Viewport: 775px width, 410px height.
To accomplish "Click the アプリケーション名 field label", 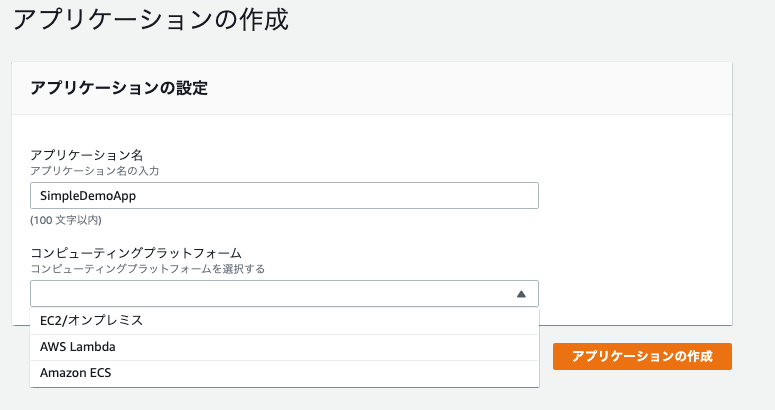I will (x=86, y=155).
